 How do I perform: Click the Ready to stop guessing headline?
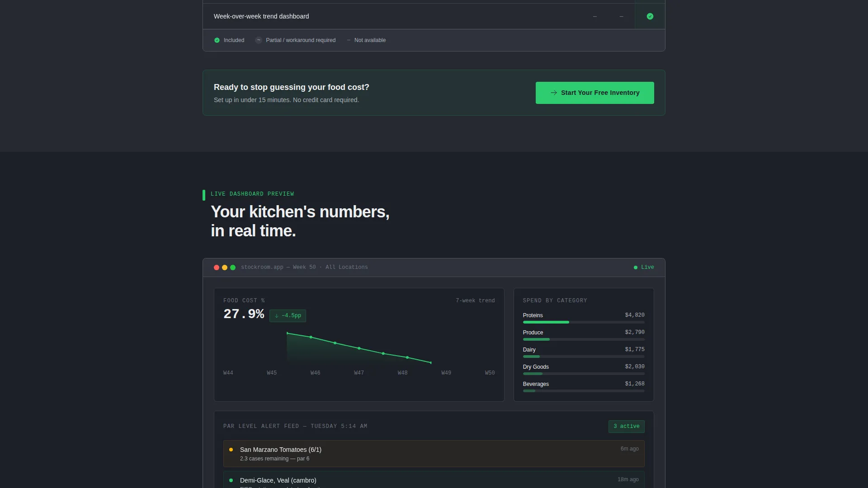coord(292,87)
